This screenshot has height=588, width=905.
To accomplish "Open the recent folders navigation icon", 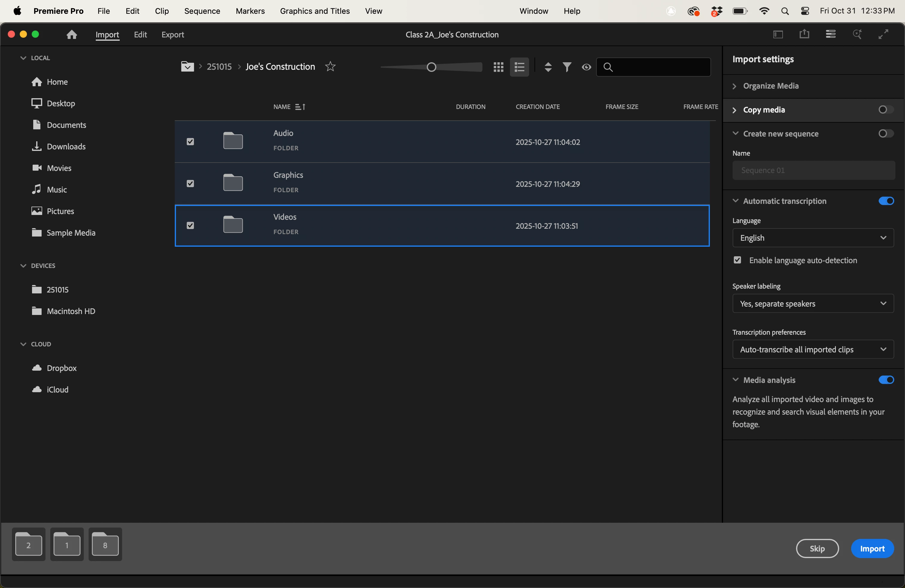I will (187, 66).
